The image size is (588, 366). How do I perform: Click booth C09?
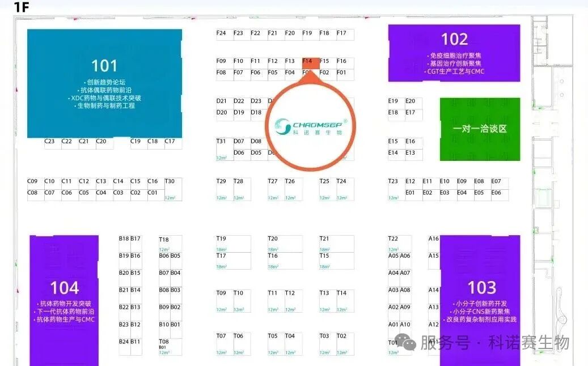coord(36,184)
